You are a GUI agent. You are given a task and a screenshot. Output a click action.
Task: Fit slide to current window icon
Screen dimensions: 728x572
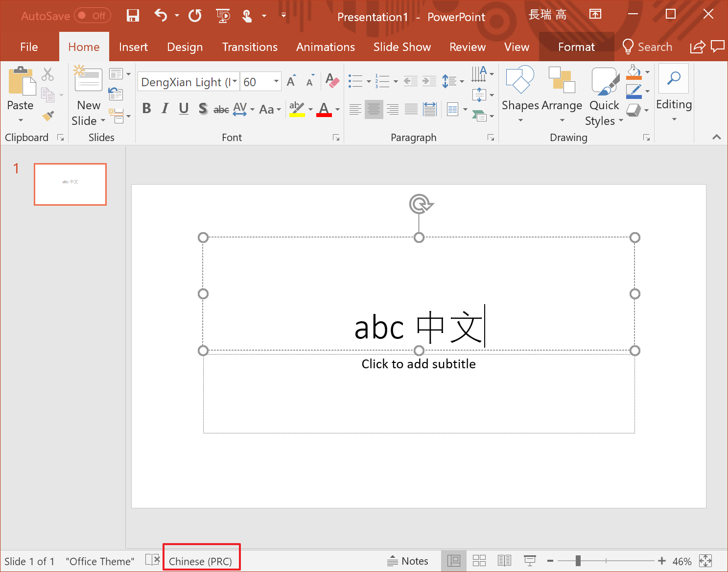click(705, 561)
